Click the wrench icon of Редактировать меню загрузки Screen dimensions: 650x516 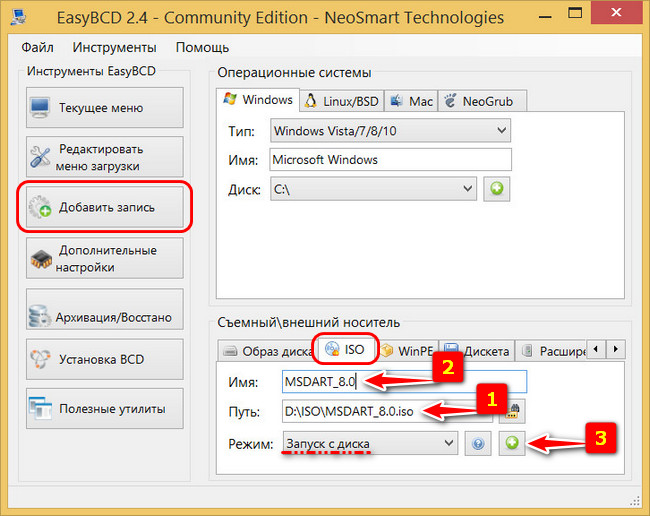point(40,157)
